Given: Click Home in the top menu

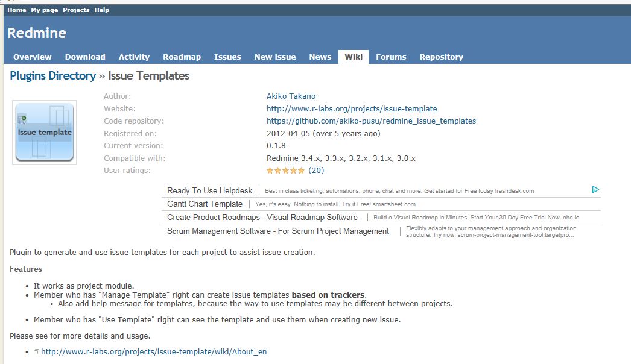Looking at the screenshot, I should (17, 10).
